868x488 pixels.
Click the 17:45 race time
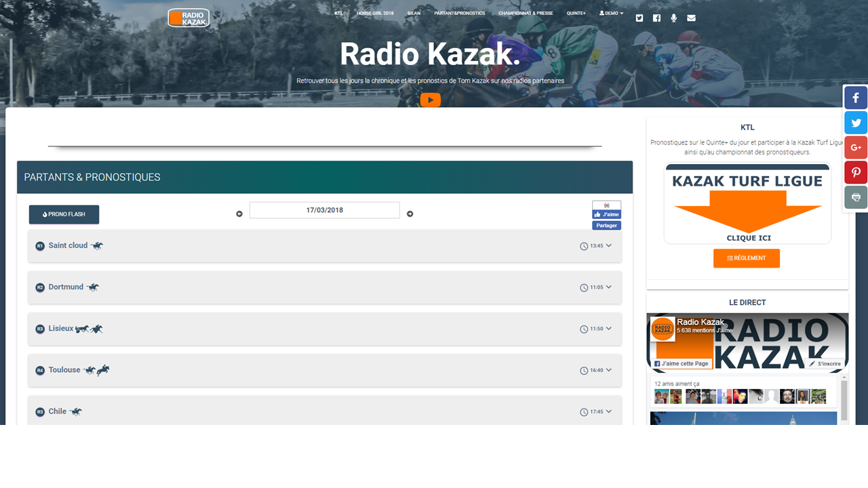(597, 412)
